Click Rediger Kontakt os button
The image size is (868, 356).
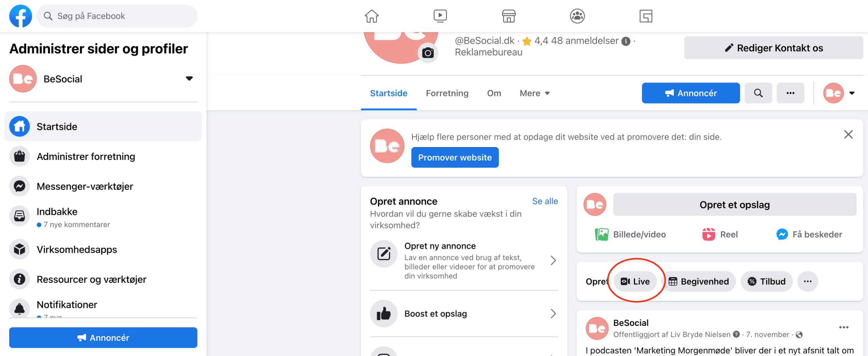pos(773,48)
